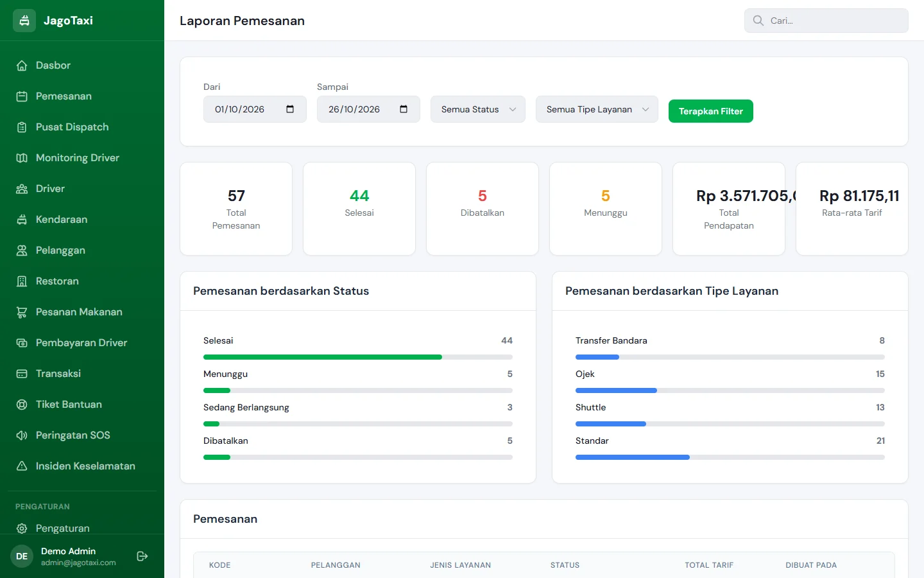This screenshot has width=924, height=578.
Task: Open Pesanan Makanan menu item
Action: (x=82, y=312)
